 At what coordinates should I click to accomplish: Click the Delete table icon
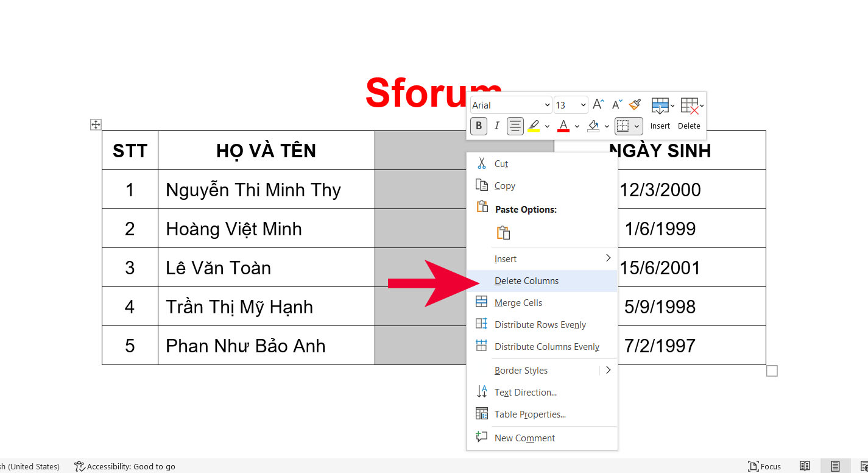(689, 105)
